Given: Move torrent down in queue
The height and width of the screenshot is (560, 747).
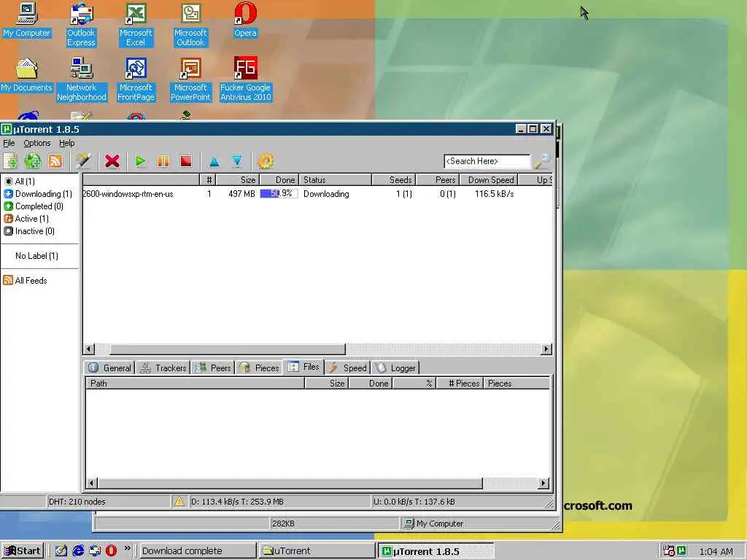Looking at the screenshot, I should [237, 161].
